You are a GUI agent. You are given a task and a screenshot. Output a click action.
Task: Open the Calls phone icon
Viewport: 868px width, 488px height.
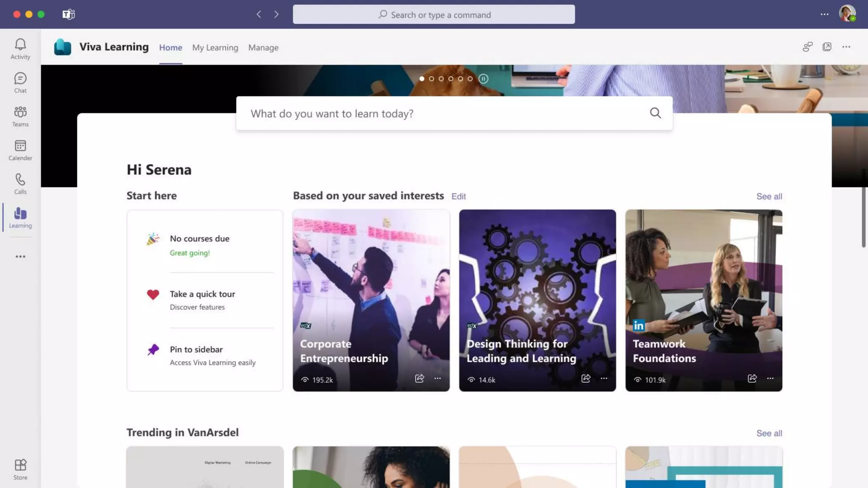pos(20,183)
